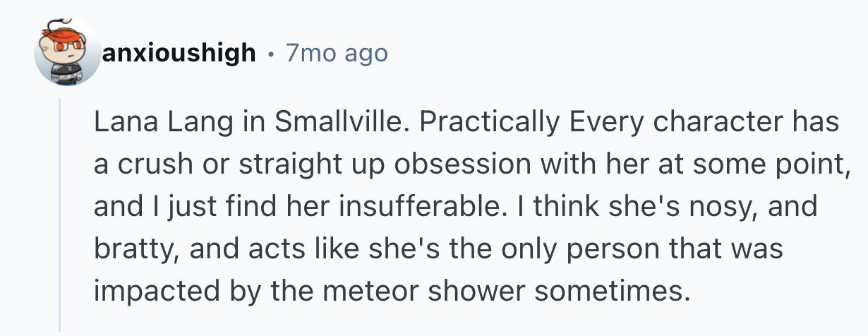Screen dimensions: 868x336
Task: Click the word 'impacted' in last line
Action: pyautogui.click(x=146, y=289)
